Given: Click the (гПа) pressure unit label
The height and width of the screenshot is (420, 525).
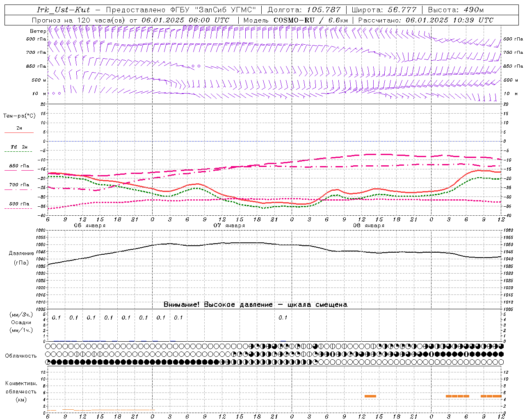Looking at the screenshot, I should (x=21, y=262).
